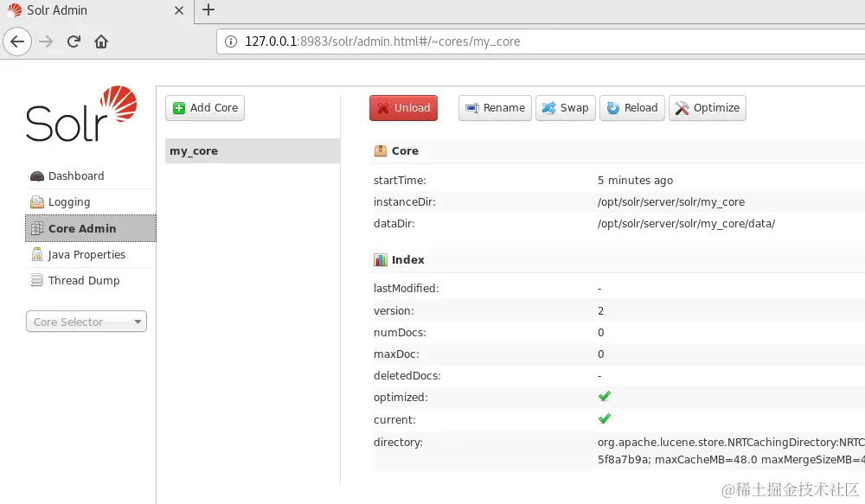Screen dimensions: 865x504
Task: Open the Core Selector dropdown
Action: pyautogui.click(x=86, y=321)
